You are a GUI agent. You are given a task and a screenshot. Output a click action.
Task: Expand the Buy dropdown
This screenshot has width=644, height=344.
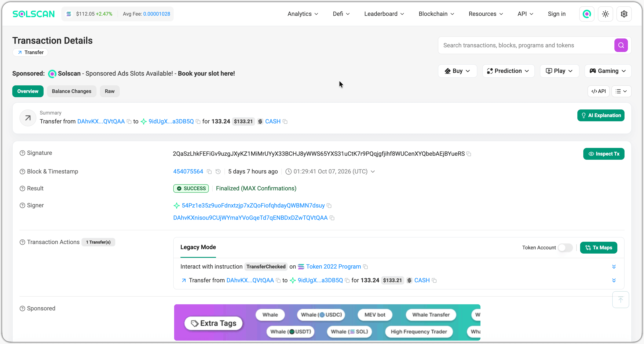click(457, 71)
